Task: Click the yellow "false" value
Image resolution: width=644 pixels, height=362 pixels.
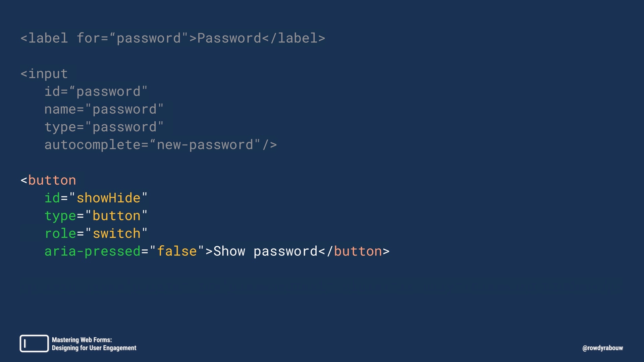Action: pos(177,251)
